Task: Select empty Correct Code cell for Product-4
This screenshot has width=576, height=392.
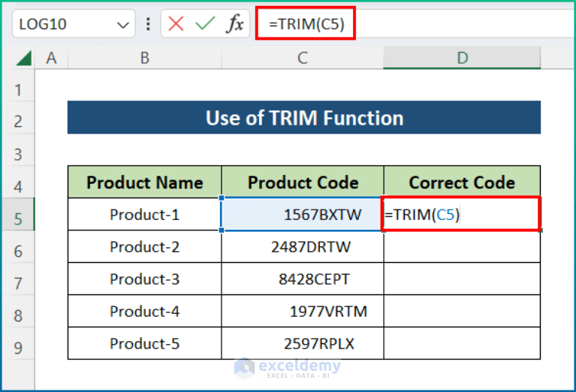Action: click(x=462, y=311)
